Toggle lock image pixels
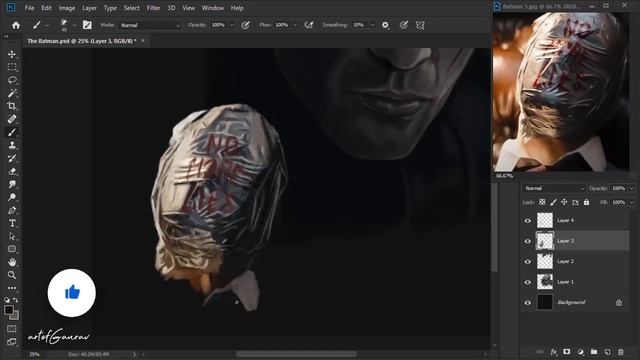The image size is (640, 360). tap(553, 202)
